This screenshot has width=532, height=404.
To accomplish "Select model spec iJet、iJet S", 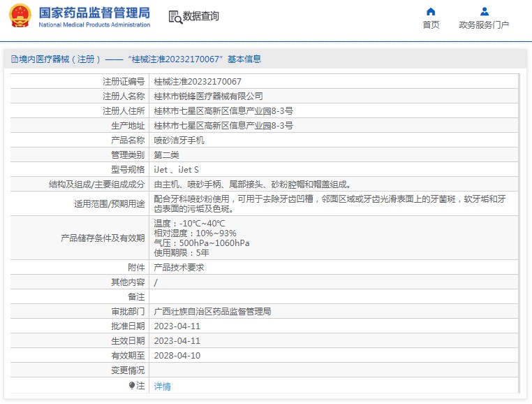I will point(177,170).
